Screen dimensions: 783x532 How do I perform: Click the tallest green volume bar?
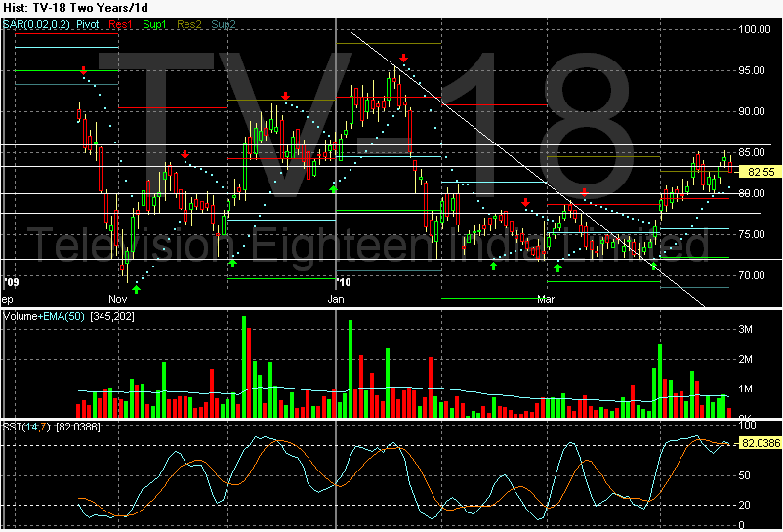[x=244, y=367]
